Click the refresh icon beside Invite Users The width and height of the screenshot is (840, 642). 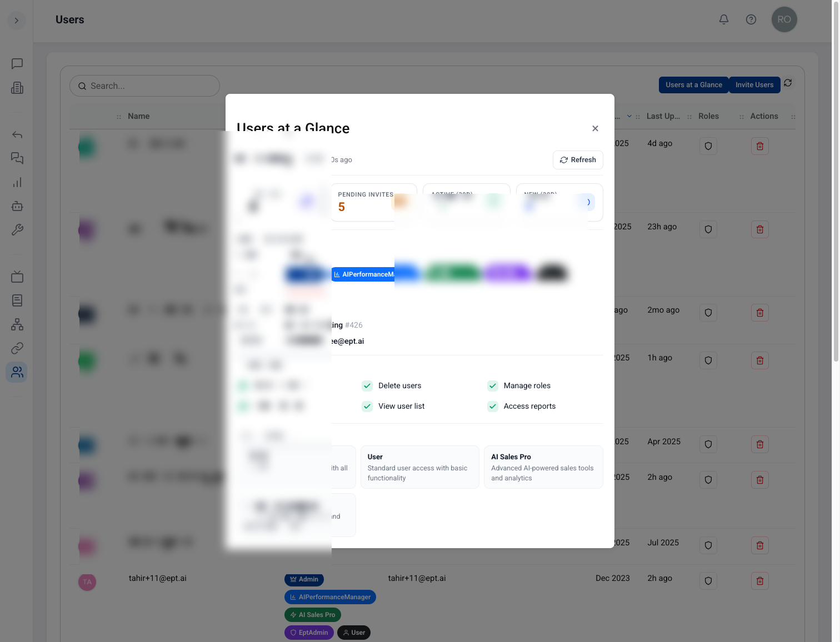[788, 83]
